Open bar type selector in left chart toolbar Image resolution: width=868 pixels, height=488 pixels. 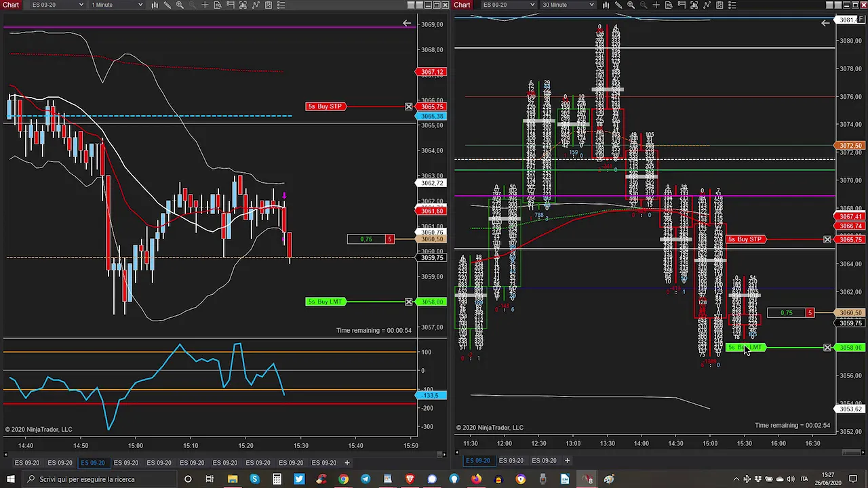tap(155, 5)
